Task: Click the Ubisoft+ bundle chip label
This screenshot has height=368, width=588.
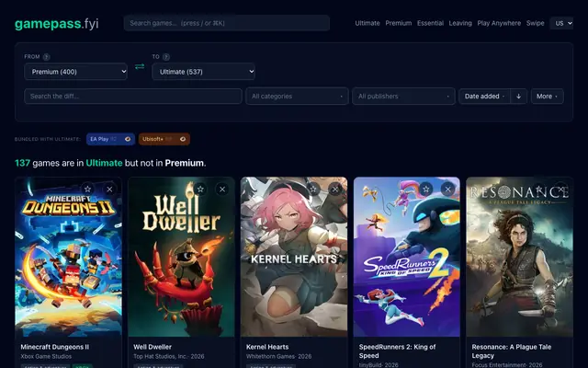Action: click(x=153, y=139)
